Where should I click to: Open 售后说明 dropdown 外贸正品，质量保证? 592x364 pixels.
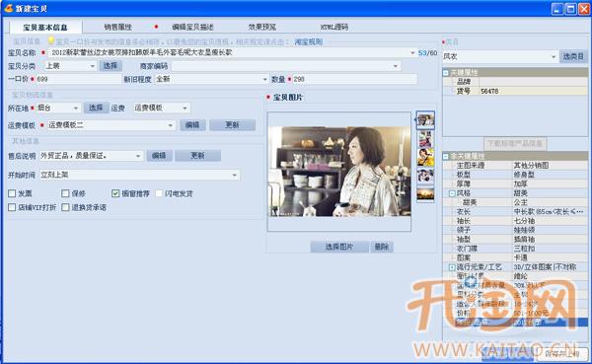(91, 156)
